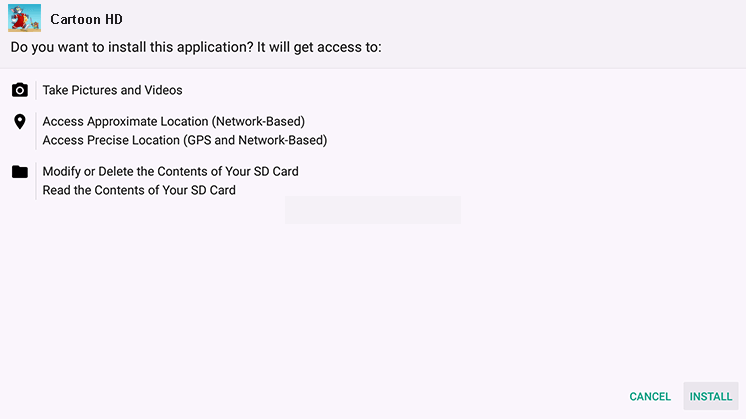Select 'Access Precise Location' permission line
746x419 pixels.
(185, 140)
